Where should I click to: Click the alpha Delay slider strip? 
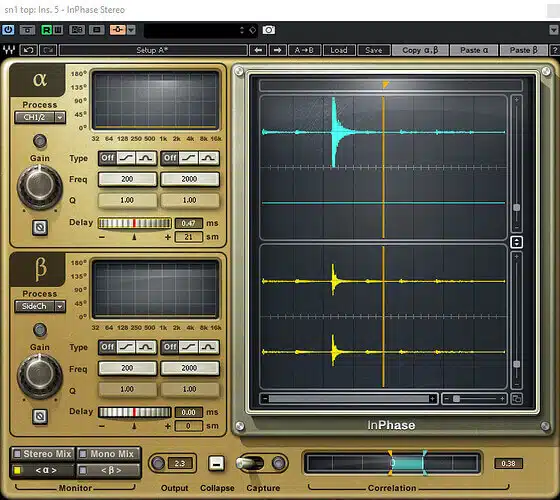coord(135,223)
